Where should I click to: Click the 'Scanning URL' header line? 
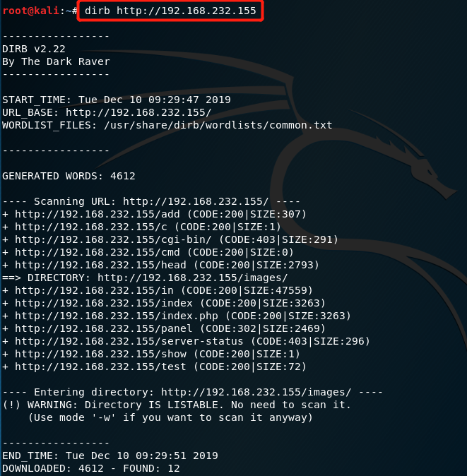151,201
